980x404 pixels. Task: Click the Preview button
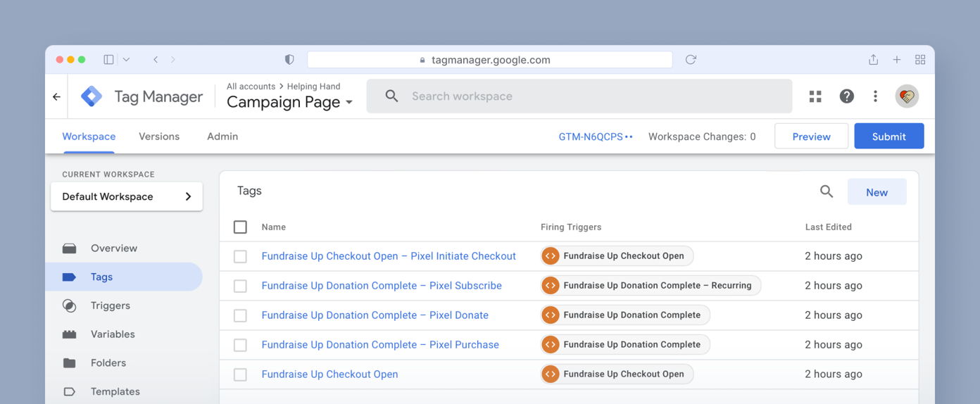pos(811,137)
